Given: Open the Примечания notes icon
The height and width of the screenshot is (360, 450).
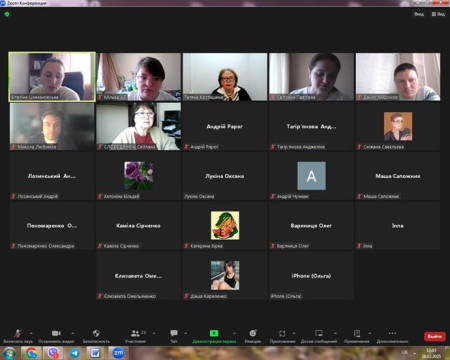Looking at the screenshot, I should pyautogui.click(x=357, y=336).
